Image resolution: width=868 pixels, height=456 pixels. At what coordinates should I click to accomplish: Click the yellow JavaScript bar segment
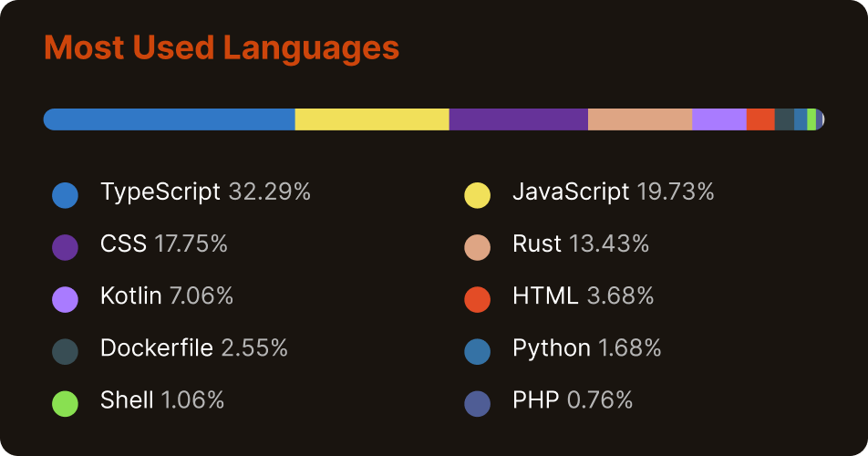pos(372,119)
